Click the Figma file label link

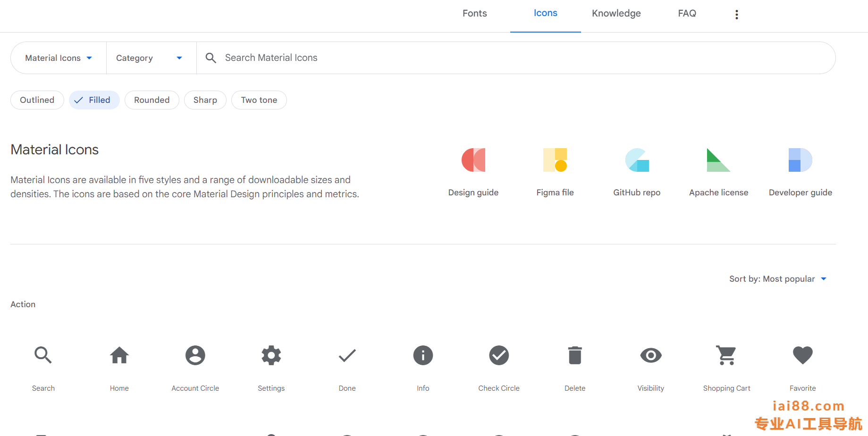point(555,193)
